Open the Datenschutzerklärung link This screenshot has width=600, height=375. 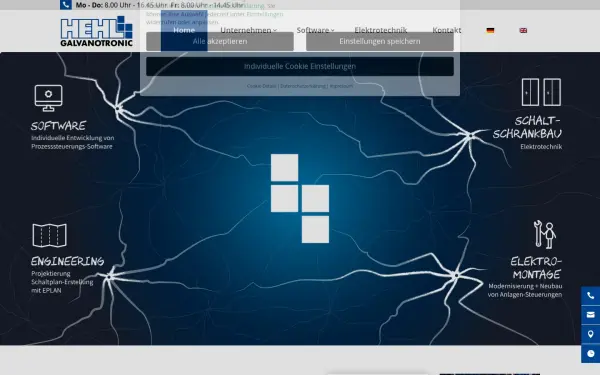(x=303, y=86)
